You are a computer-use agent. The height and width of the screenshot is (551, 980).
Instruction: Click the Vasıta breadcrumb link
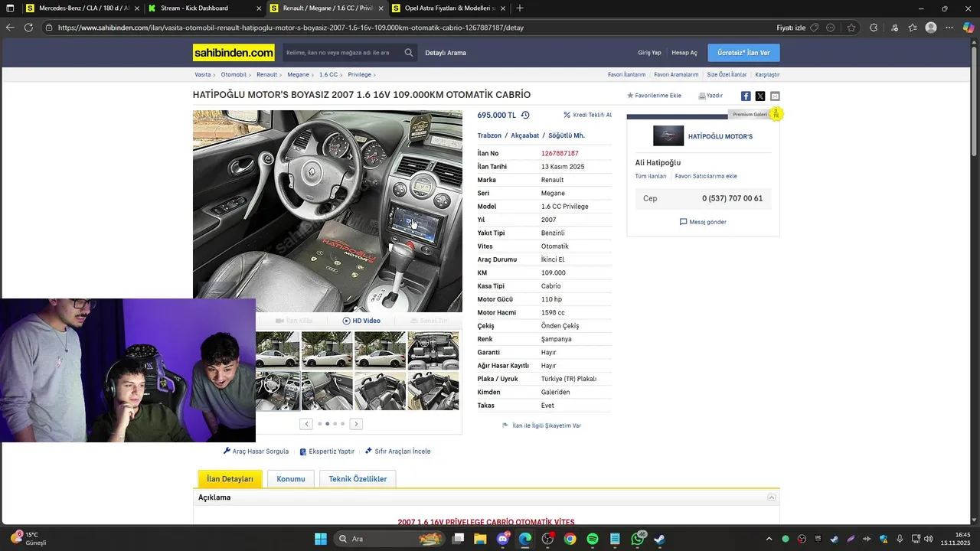pyautogui.click(x=203, y=75)
